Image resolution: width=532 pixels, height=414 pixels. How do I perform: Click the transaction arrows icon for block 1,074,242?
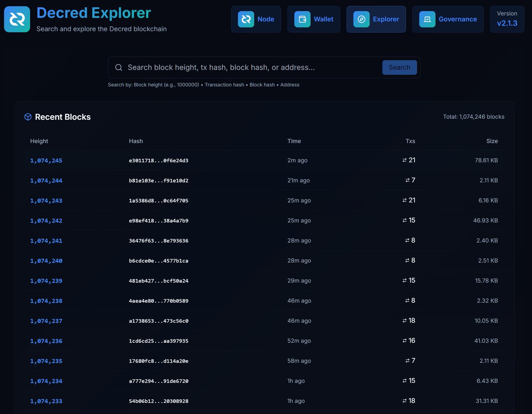[x=405, y=220]
